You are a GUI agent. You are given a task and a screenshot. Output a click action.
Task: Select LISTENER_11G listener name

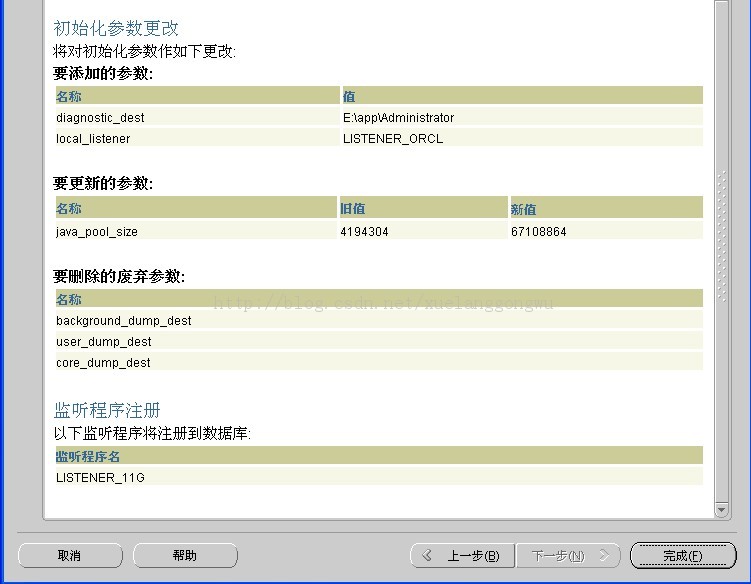[100, 478]
